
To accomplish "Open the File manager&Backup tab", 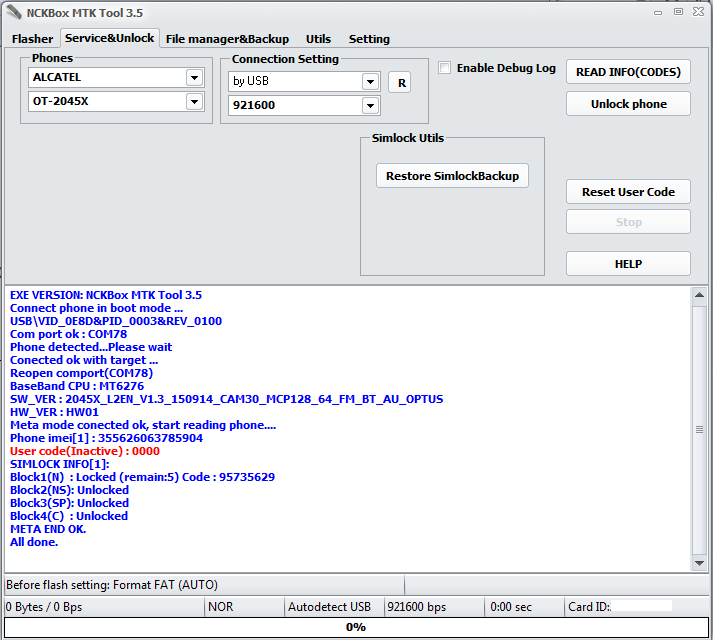I will click(x=227, y=39).
